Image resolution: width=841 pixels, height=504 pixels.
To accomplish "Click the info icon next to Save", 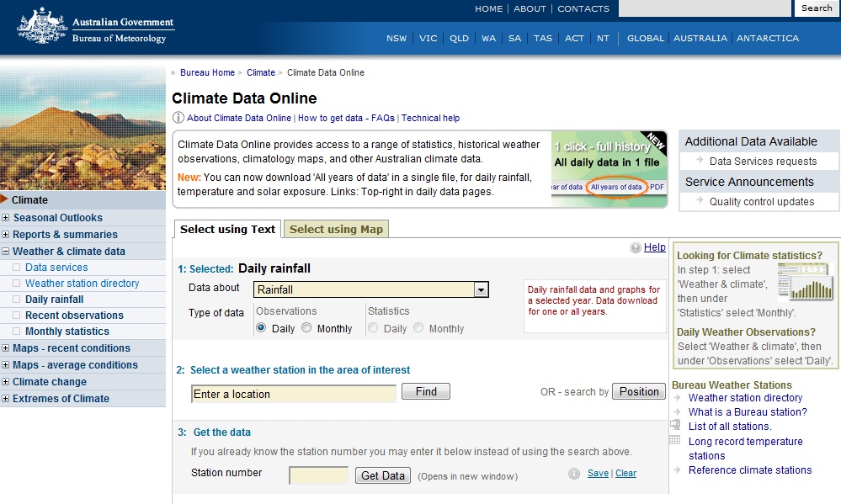I will pos(574,474).
